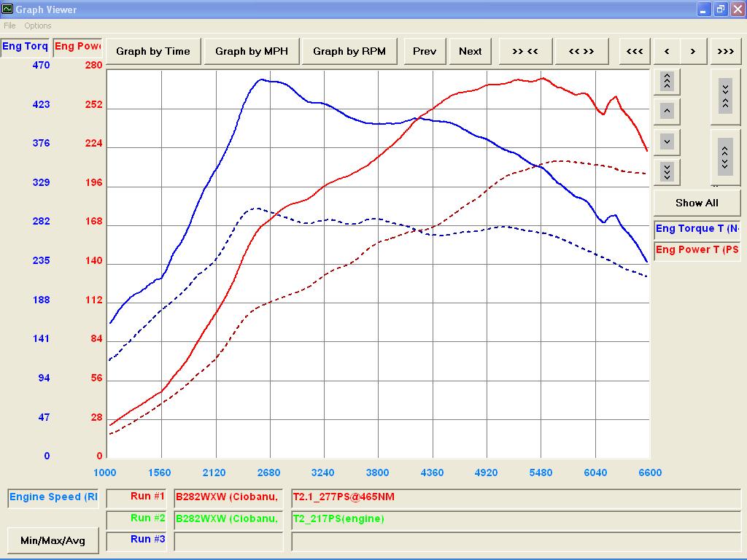Click the empty Run #3 name field
747x560 pixels.
pyautogui.click(x=228, y=542)
